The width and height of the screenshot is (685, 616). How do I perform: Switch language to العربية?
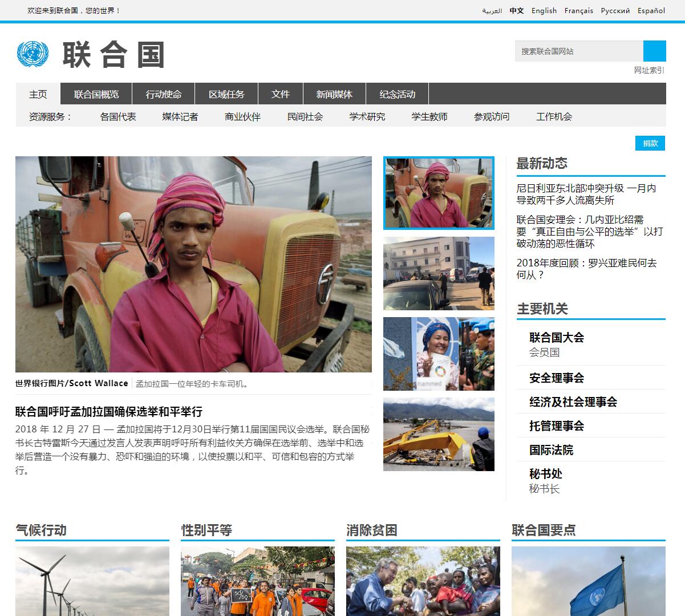click(492, 10)
